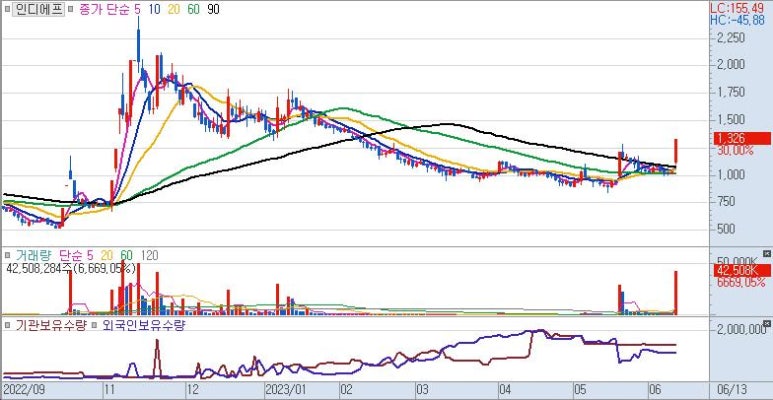Select the black 90-day moving average label

click(213, 9)
